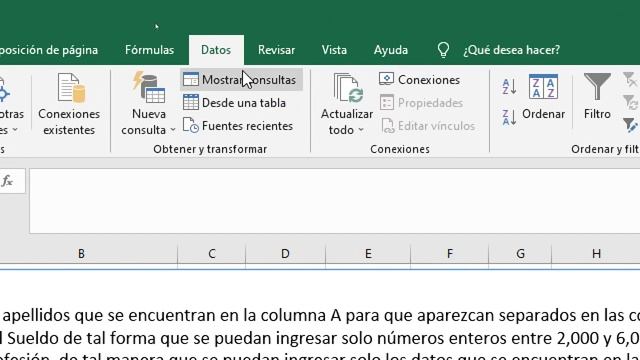This screenshot has width=640, height=360.
Task: Open the Conexiones button
Action: coord(419,80)
